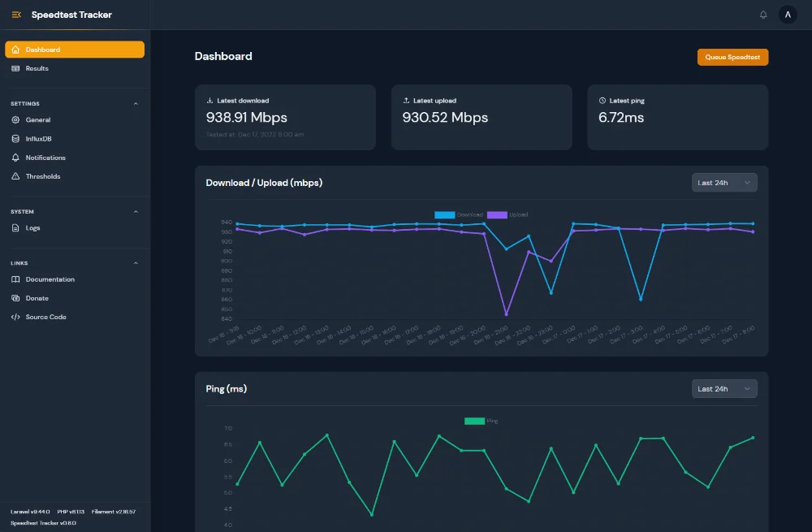The height and width of the screenshot is (532, 812).
Task: Open user avatar menu labeled A
Action: [788, 15]
